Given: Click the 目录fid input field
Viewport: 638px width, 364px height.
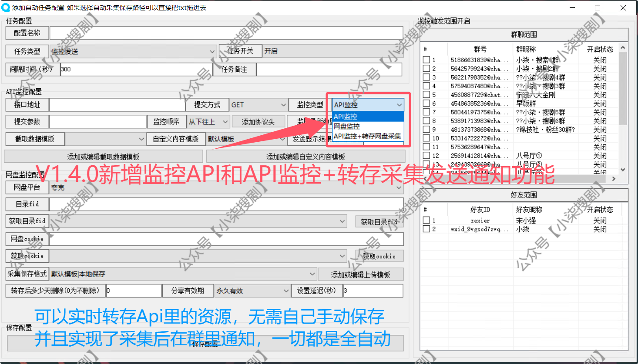Looking at the screenshot, I should (x=226, y=204).
